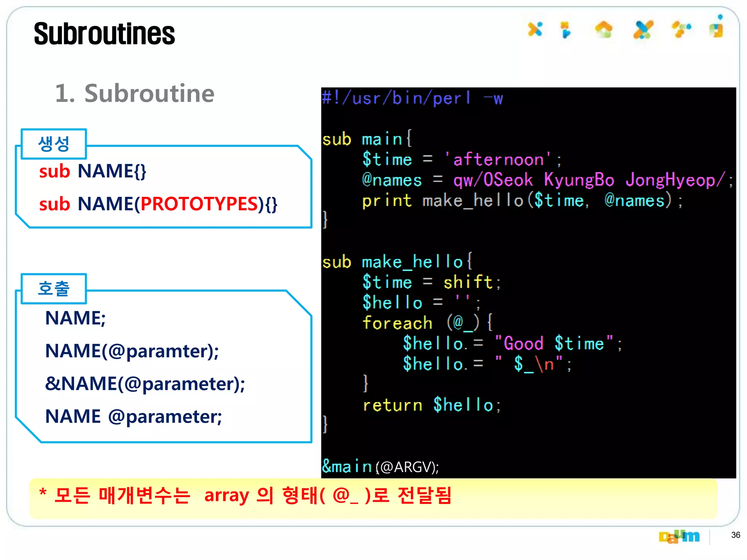The width and height of the screenshot is (747, 560).
Task: Click the '#!/usr/bin/perl -w' shebang line
Action: (413, 98)
